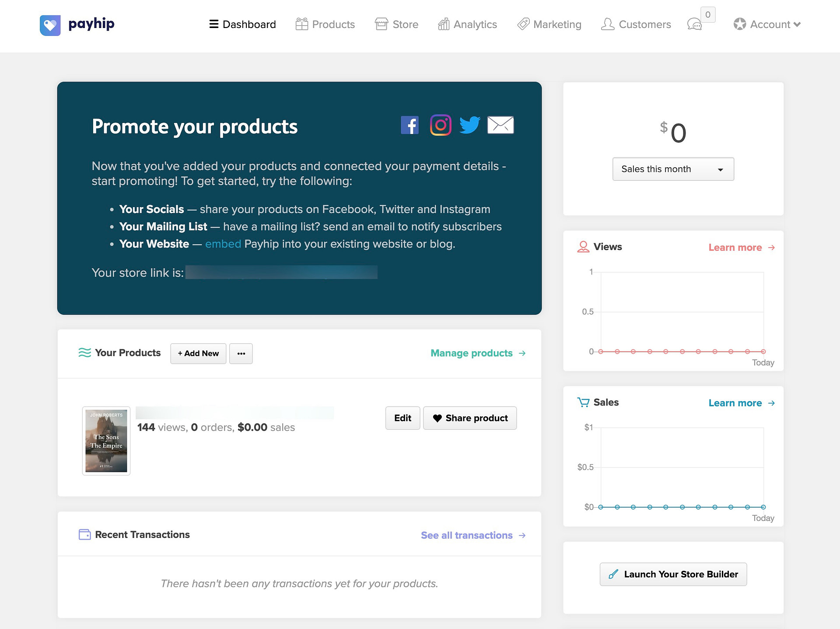Image resolution: width=840 pixels, height=629 pixels.
Task: Click the Recent Transactions wallet icon
Action: point(84,534)
